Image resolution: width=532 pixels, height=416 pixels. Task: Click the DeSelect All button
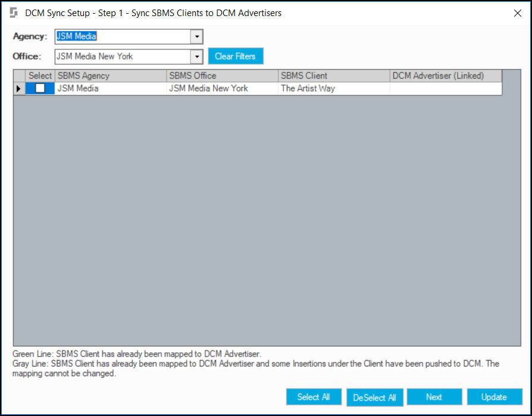(x=374, y=398)
